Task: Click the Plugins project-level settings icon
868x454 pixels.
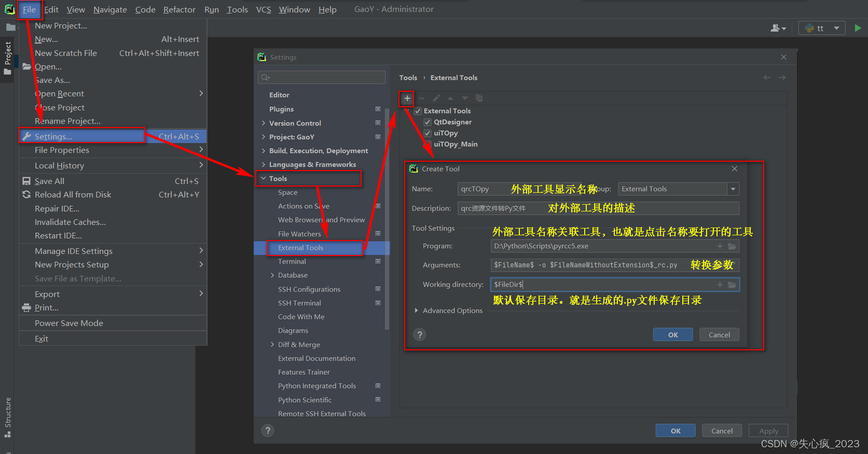Action: tap(378, 109)
